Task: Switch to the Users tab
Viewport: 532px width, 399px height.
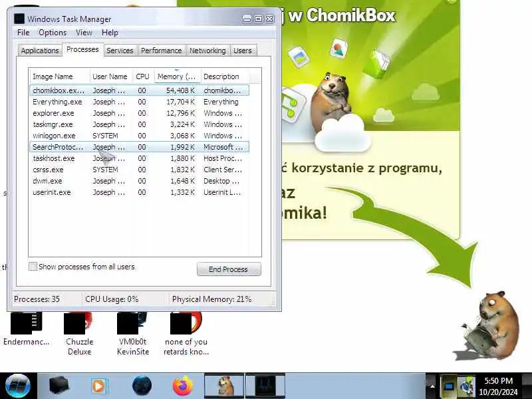Action: pyautogui.click(x=243, y=51)
